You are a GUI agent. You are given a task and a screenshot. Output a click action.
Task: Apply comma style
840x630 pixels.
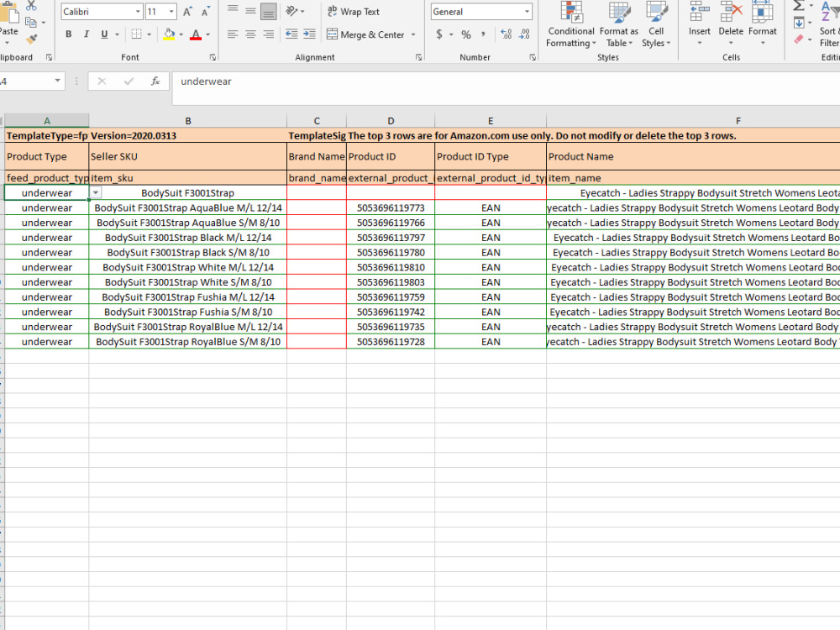(483, 34)
